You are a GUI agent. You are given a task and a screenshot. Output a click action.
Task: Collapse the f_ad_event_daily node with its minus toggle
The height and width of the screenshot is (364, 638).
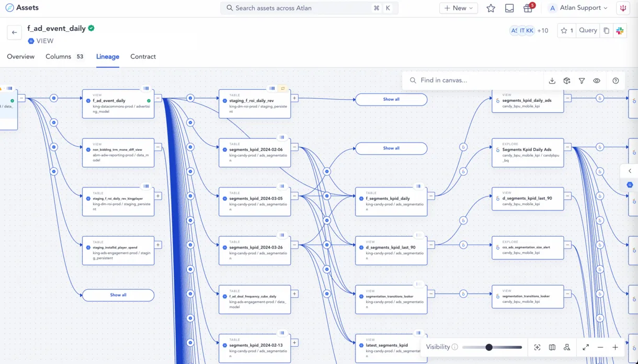[158, 98]
